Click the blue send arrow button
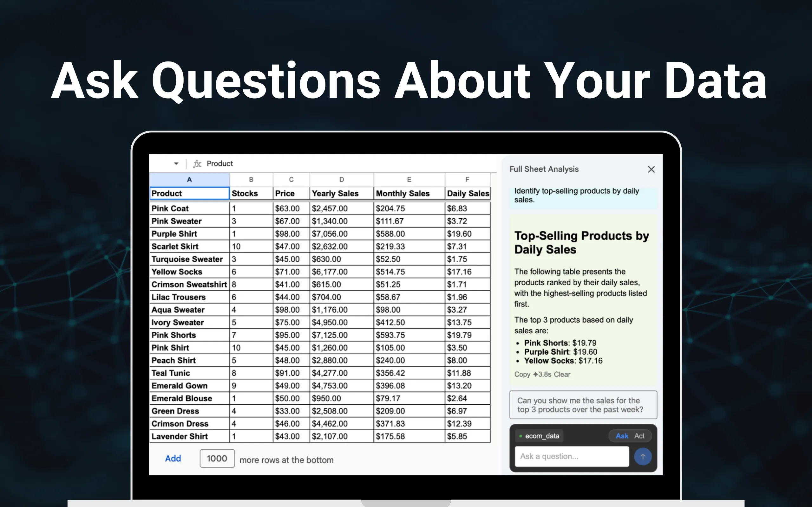 click(x=643, y=456)
